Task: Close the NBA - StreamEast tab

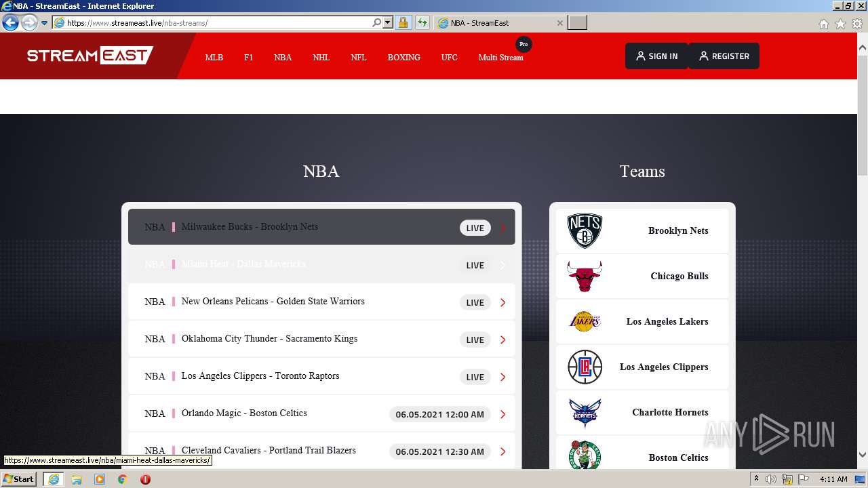Action: point(559,23)
